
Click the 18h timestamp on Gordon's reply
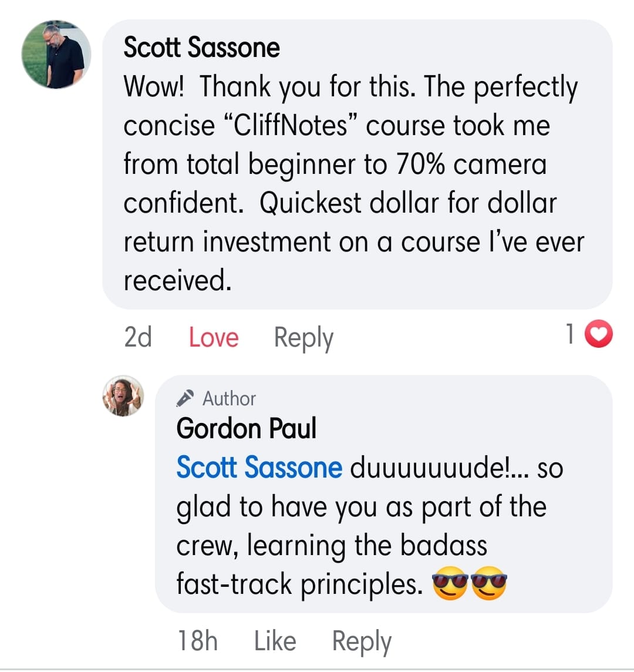[x=197, y=641]
